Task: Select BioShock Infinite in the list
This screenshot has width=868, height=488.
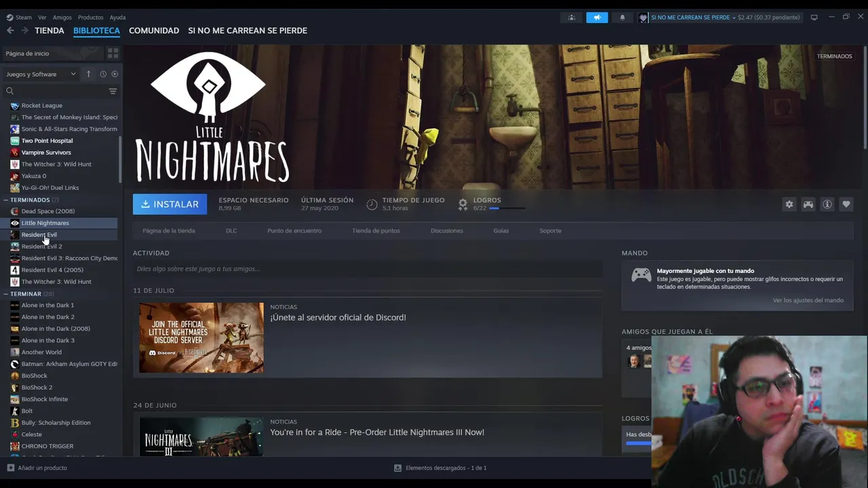Action: [x=44, y=399]
